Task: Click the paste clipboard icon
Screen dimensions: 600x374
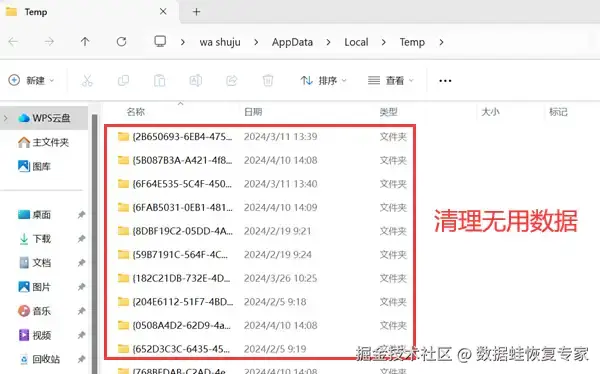Action: (160, 80)
